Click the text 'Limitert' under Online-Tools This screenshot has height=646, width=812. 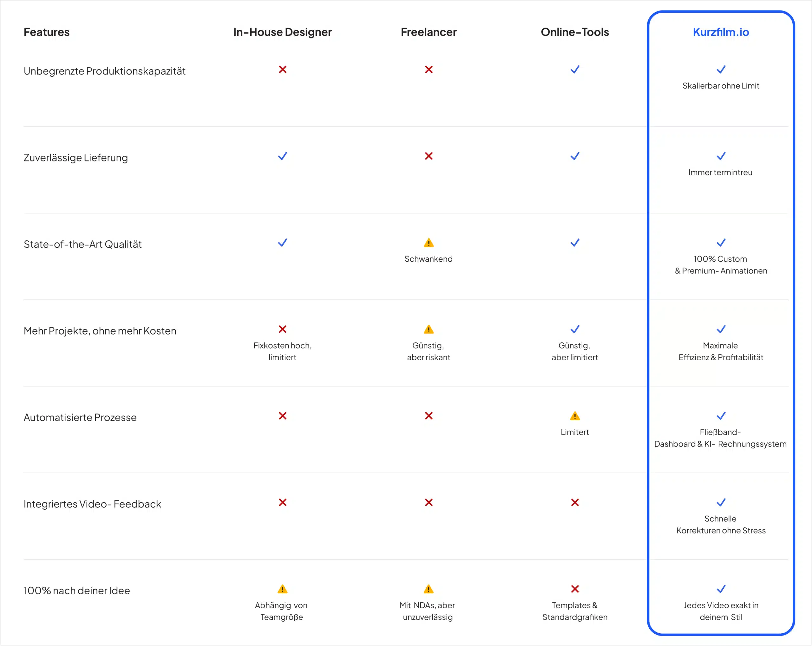[x=575, y=432]
